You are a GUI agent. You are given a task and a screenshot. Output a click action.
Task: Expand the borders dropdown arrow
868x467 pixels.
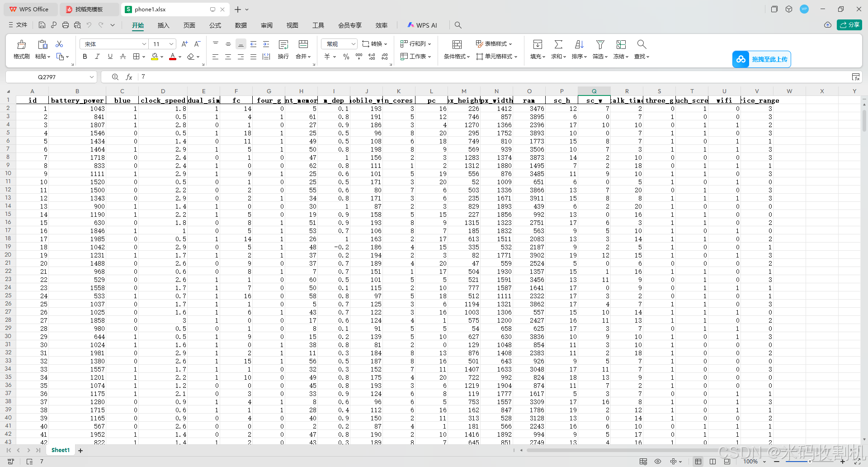(144, 57)
